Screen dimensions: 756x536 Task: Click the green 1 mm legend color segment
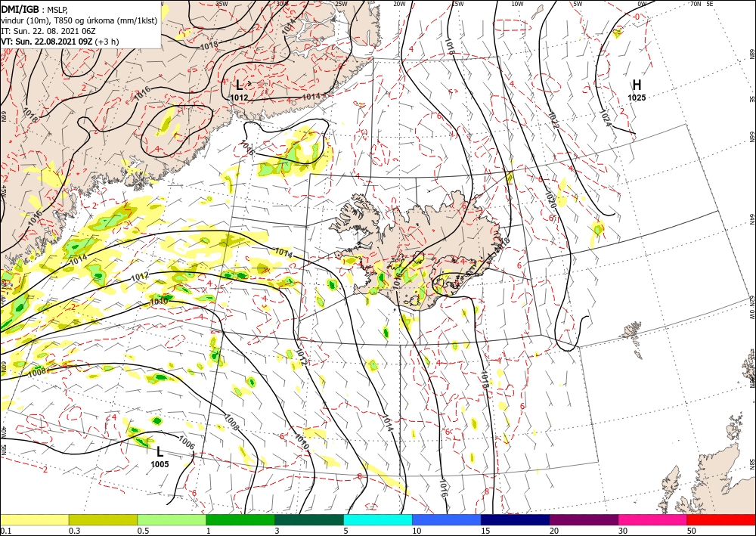[240, 519]
